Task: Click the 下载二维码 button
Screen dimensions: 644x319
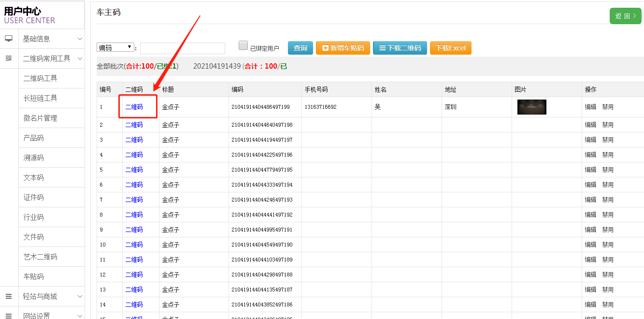Action: [x=400, y=48]
